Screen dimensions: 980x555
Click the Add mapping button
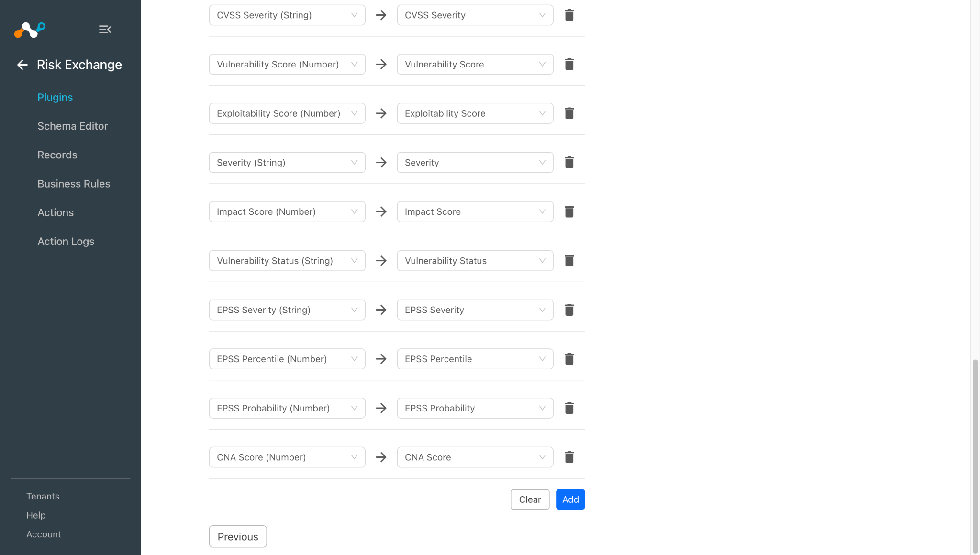[x=570, y=499]
